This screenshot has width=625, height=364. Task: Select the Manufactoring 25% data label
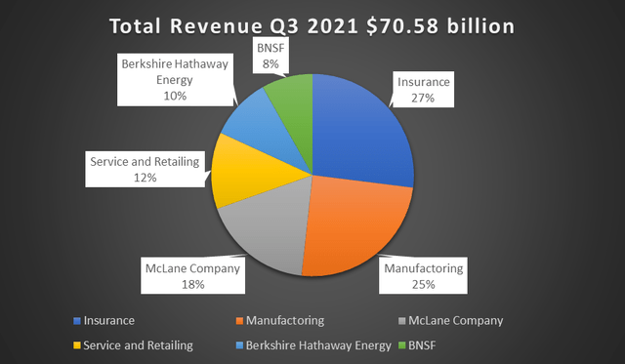coord(423,276)
